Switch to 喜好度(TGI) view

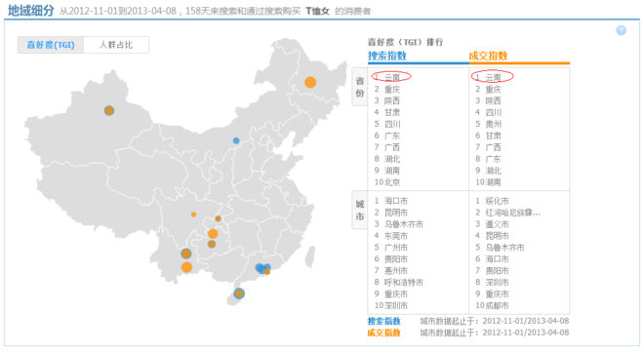51,45
